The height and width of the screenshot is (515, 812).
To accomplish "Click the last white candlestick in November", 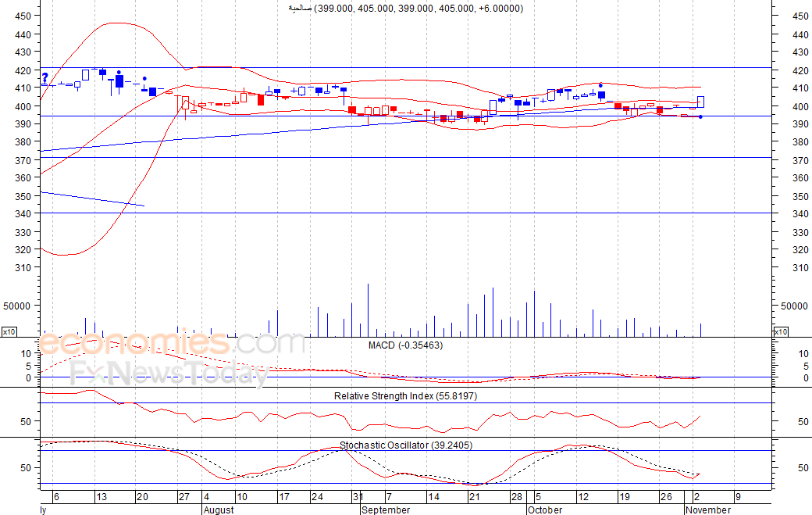I will (x=701, y=102).
